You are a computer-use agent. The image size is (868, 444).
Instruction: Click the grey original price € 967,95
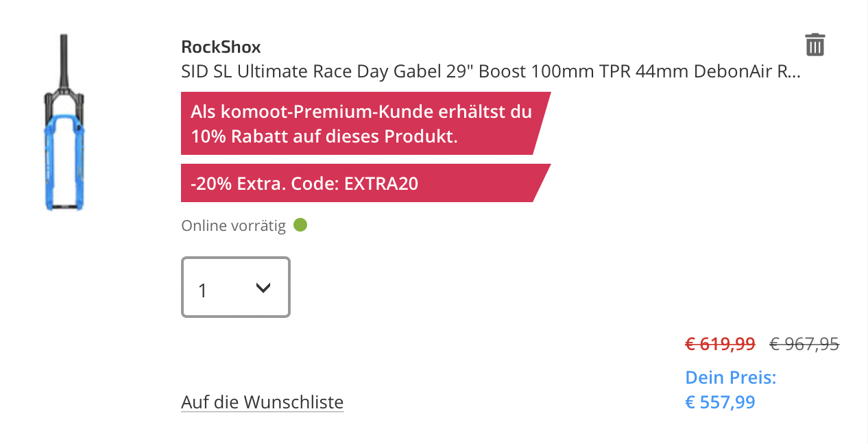tap(804, 344)
